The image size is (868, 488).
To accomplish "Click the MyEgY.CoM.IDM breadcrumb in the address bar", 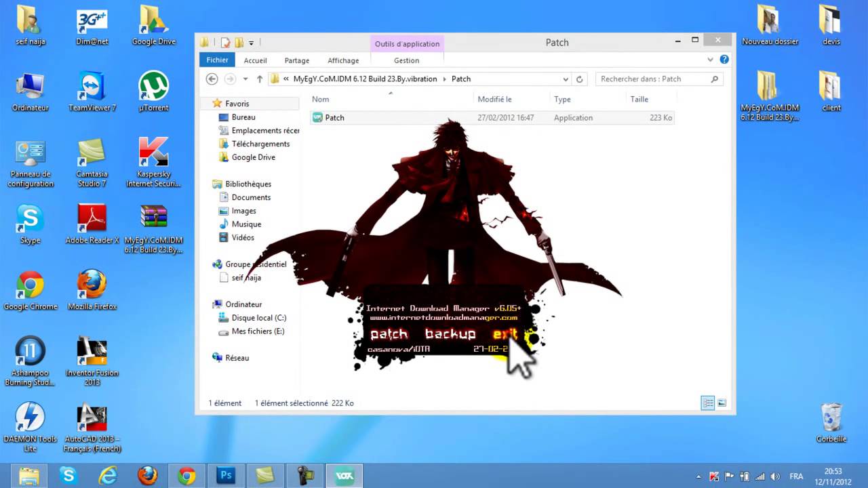I will pyautogui.click(x=365, y=79).
